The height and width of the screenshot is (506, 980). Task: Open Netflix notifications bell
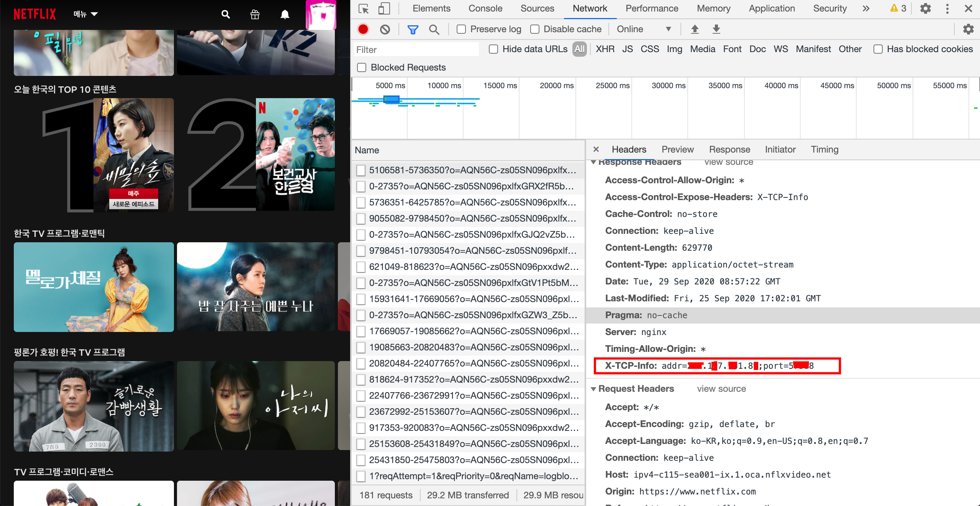point(285,15)
